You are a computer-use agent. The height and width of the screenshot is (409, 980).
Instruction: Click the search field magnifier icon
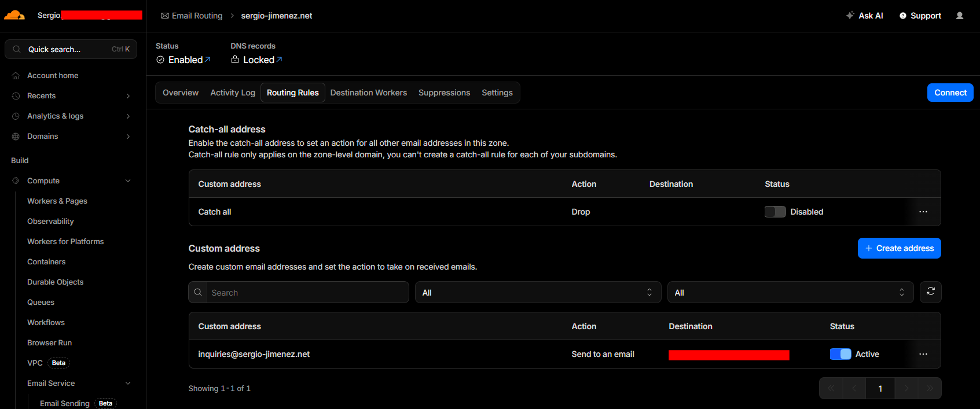[198, 292]
